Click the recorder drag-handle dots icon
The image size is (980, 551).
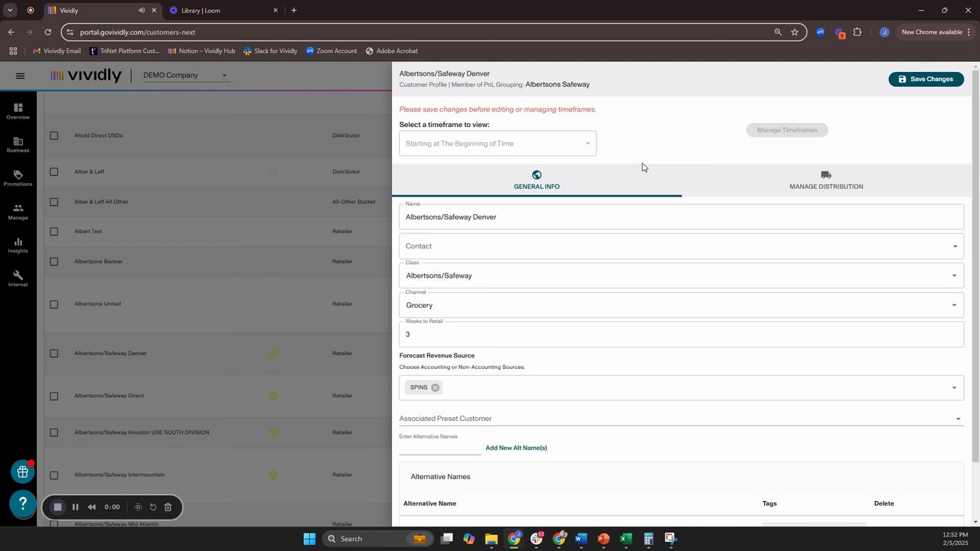pos(138,507)
